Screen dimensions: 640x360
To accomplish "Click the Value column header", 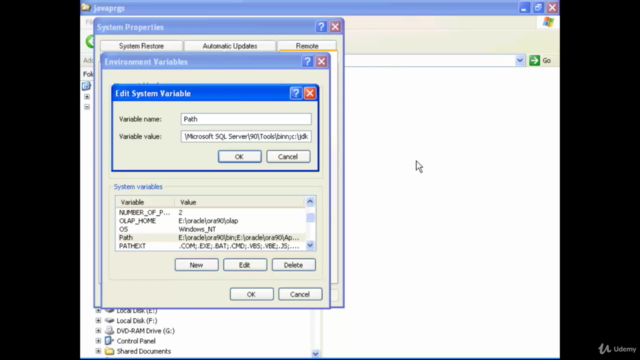I will (x=240, y=202).
